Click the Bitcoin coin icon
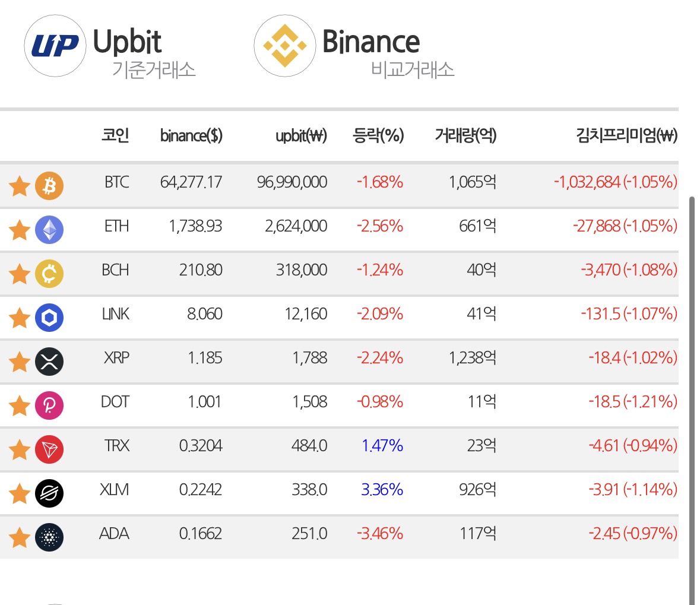 coord(49,186)
